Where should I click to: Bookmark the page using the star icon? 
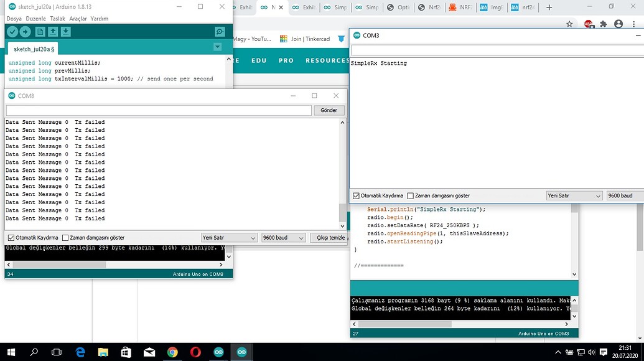pyautogui.click(x=569, y=24)
